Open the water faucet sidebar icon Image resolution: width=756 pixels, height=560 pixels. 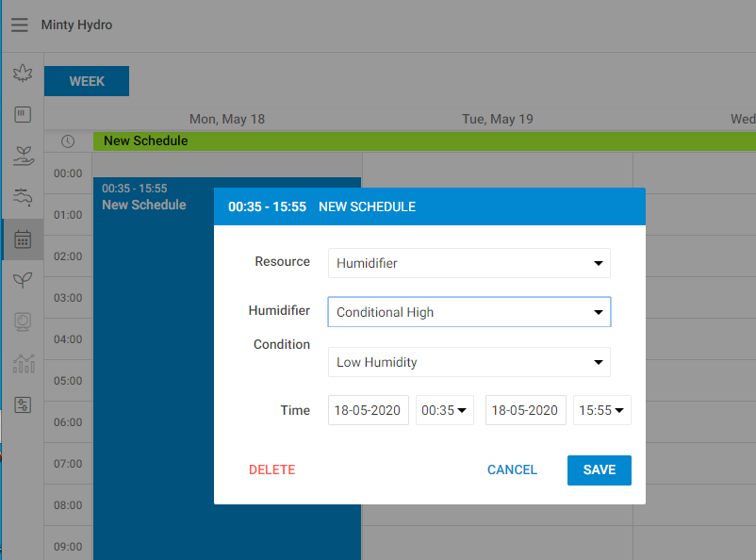[23, 197]
